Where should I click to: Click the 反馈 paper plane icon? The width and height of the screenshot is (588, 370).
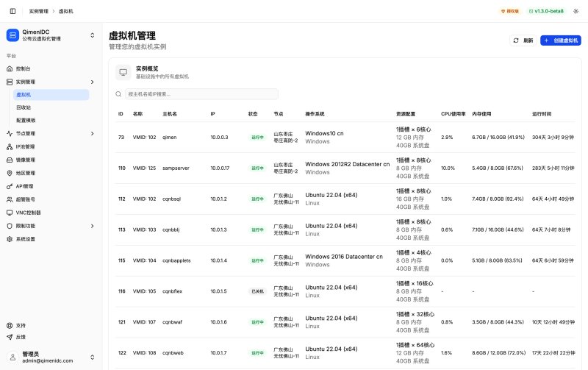10,337
